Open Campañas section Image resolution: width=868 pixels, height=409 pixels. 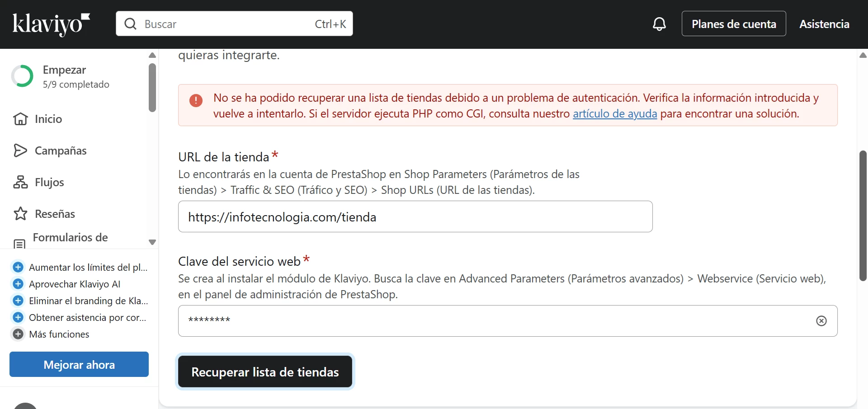click(x=61, y=150)
